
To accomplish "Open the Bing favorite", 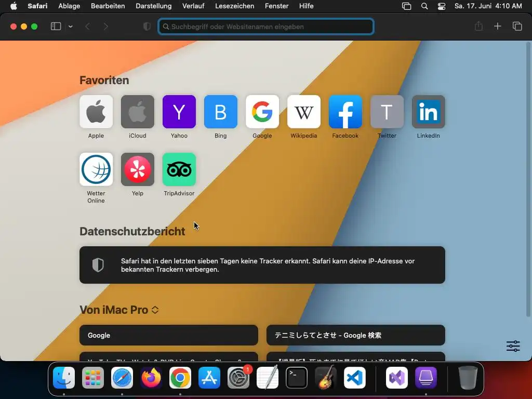I will click(220, 112).
